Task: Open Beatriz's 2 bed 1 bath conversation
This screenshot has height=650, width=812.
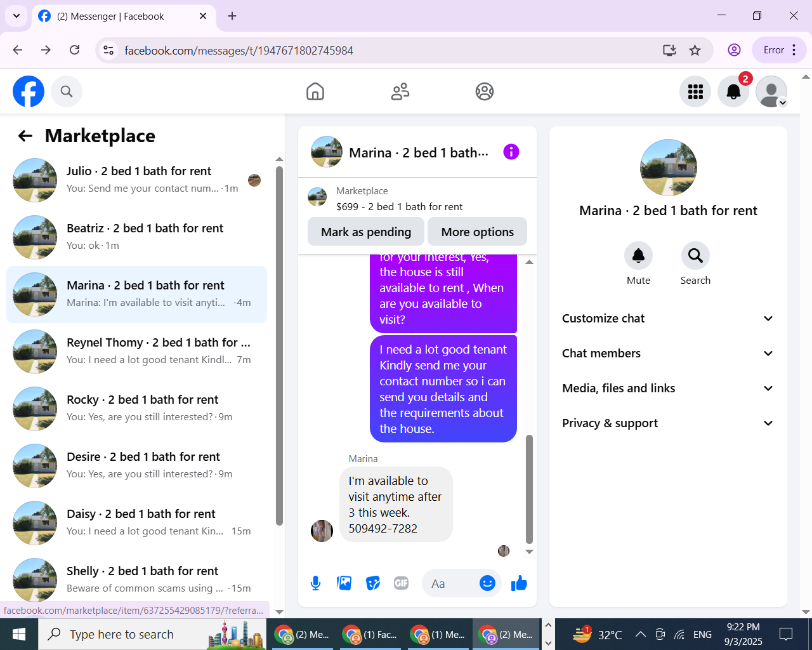Action: 136,237
